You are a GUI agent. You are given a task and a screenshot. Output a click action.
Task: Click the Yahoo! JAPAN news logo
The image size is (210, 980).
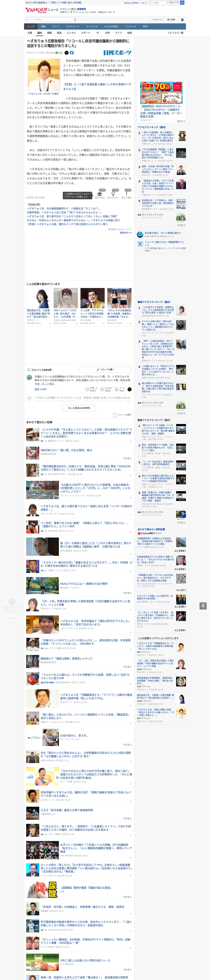(42, 10)
